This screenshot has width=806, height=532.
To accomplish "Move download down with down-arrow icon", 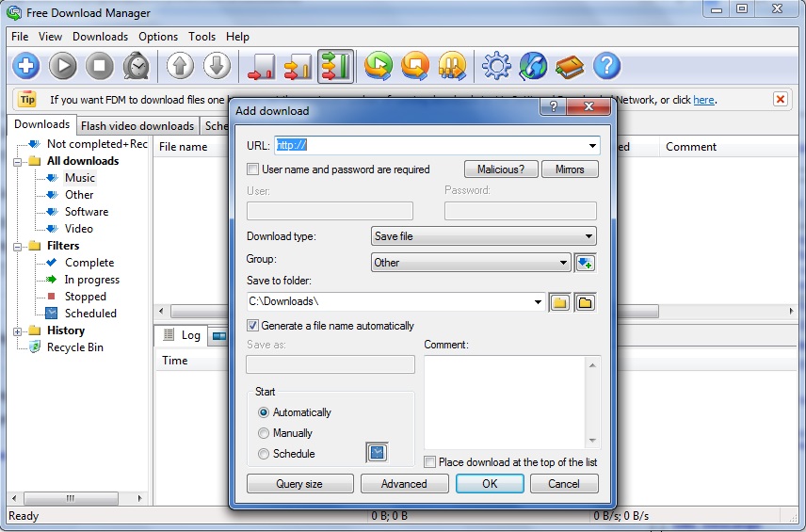I will (217, 66).
